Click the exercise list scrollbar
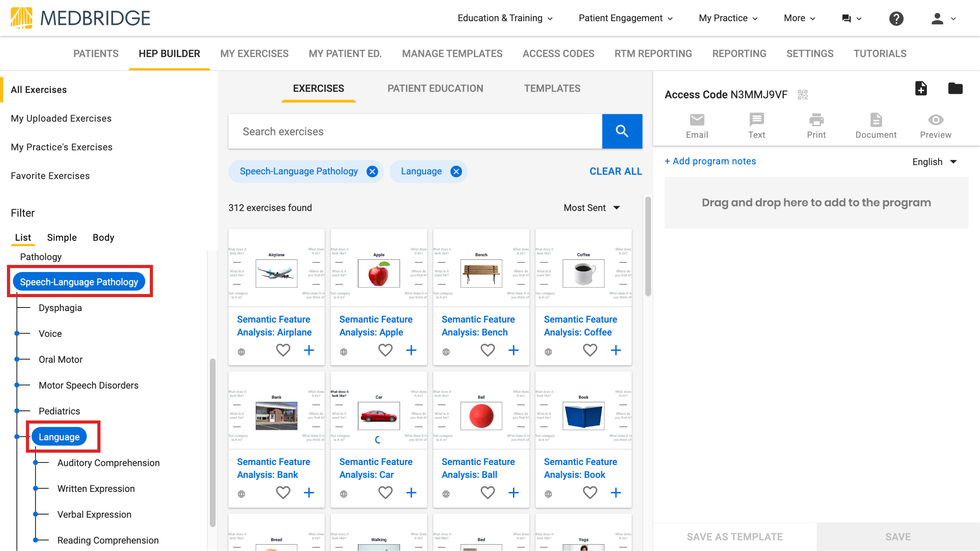 click(x=648, y=247)
